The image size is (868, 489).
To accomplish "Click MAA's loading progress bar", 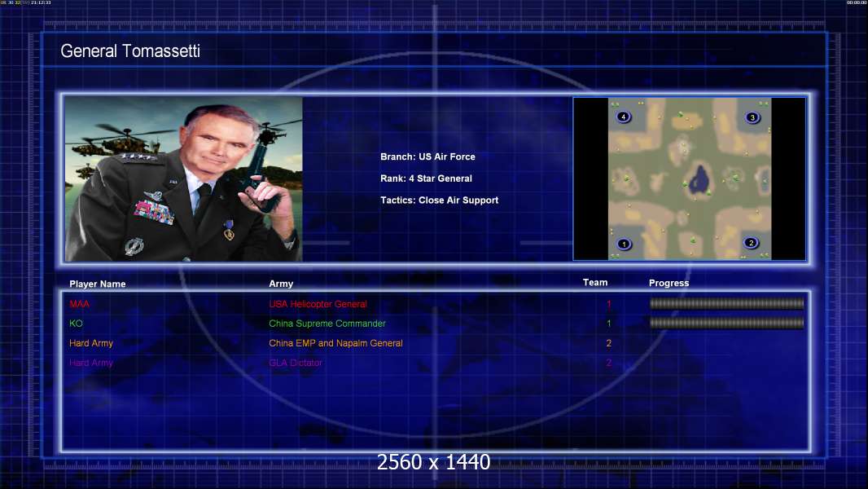I will [726, 303].
